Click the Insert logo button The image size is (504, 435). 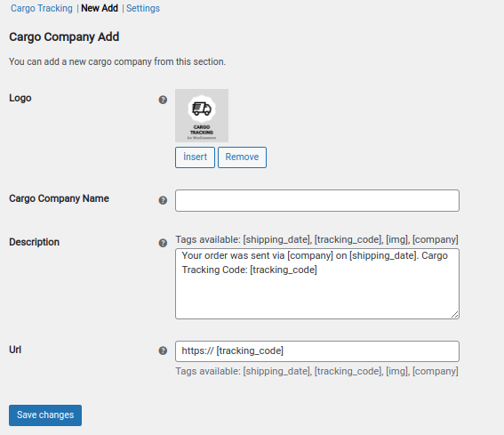(195, 157)
